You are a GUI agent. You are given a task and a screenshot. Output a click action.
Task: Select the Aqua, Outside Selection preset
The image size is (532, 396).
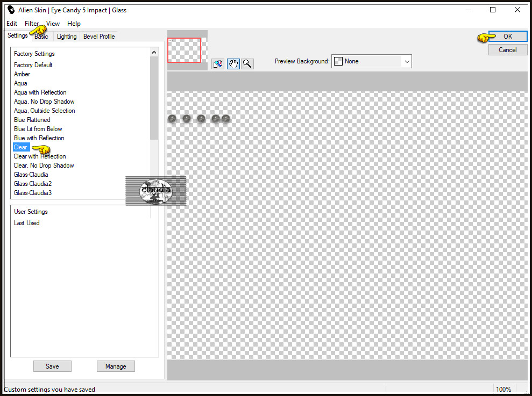[x=45, y=111]
